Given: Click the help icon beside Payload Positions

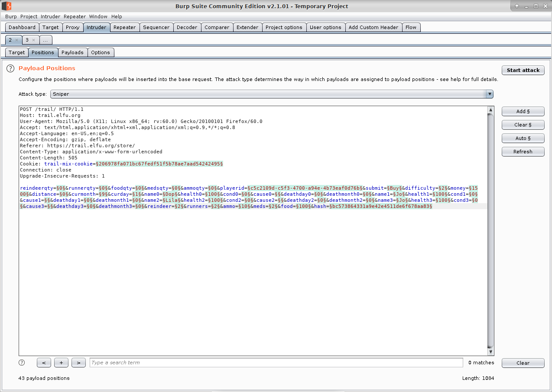Looking at the screenshot, I should click(x=10, y=68).
